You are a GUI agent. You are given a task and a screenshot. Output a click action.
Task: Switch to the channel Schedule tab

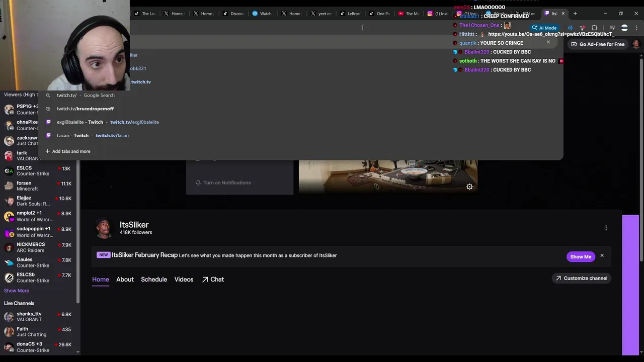(x=154, y=280)
